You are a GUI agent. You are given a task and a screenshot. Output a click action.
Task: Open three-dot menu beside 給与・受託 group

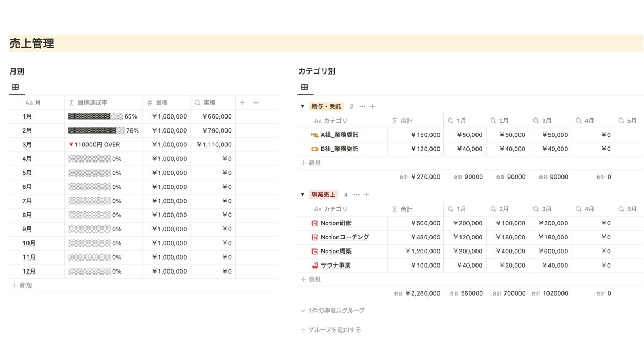362,106
